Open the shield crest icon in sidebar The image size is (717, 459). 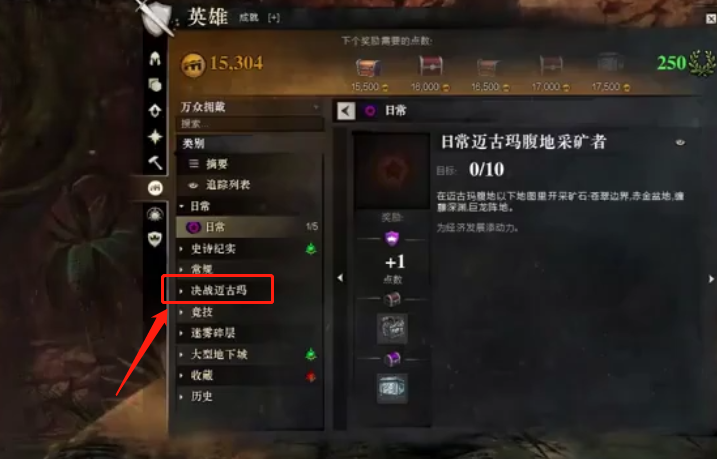[155, 239]
